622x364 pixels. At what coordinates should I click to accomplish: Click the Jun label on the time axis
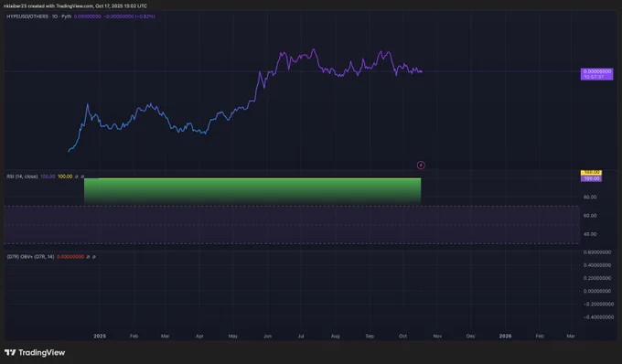(x=267, y=337)
